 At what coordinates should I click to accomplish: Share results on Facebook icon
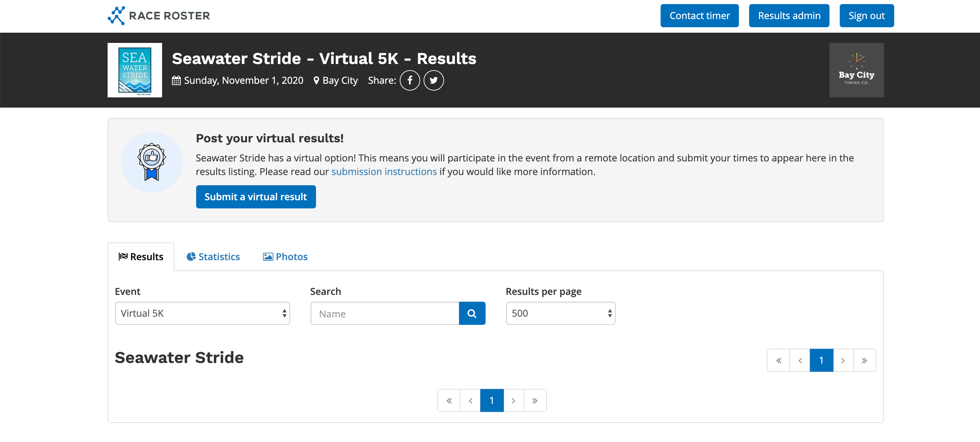point(410,80)
